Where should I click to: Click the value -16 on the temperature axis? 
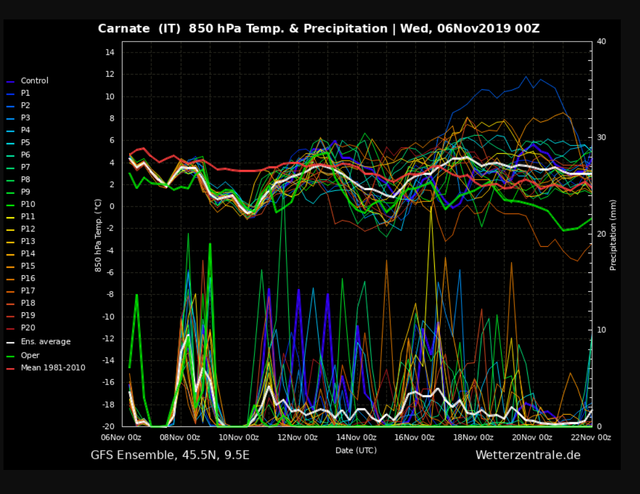[x=109, y=383]
